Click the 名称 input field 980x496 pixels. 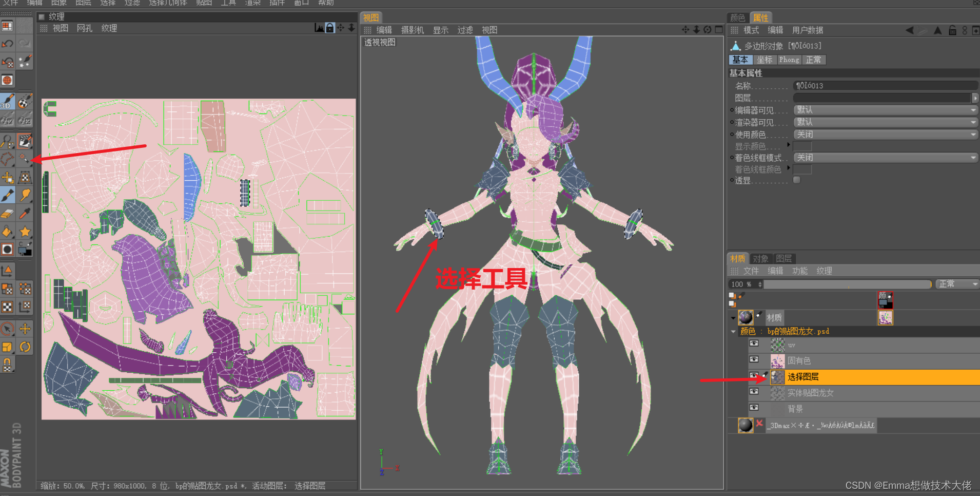pos(886,86)
